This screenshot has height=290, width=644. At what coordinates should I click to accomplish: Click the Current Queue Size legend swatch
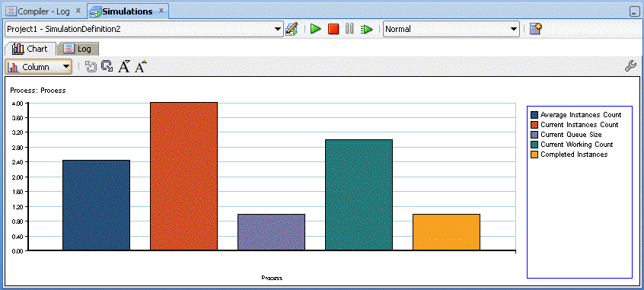534,135
